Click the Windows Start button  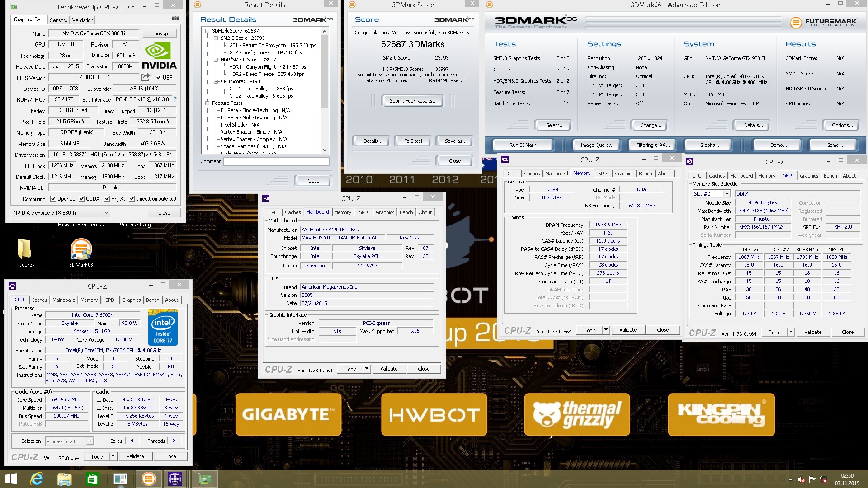(x=11, y=479)
